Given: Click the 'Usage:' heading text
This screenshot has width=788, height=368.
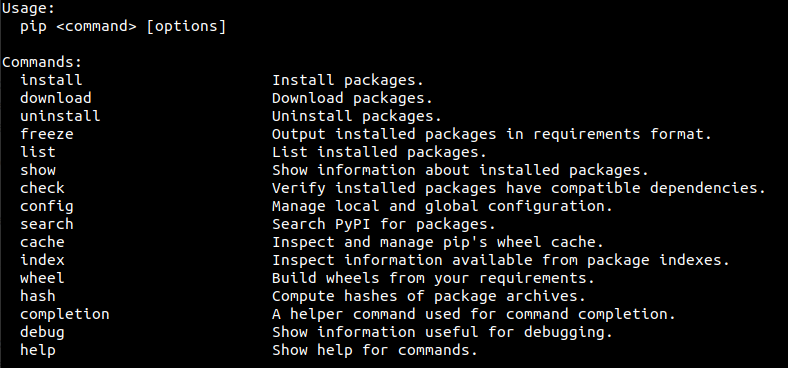Looking at the screenshot, I should (28, 8).
